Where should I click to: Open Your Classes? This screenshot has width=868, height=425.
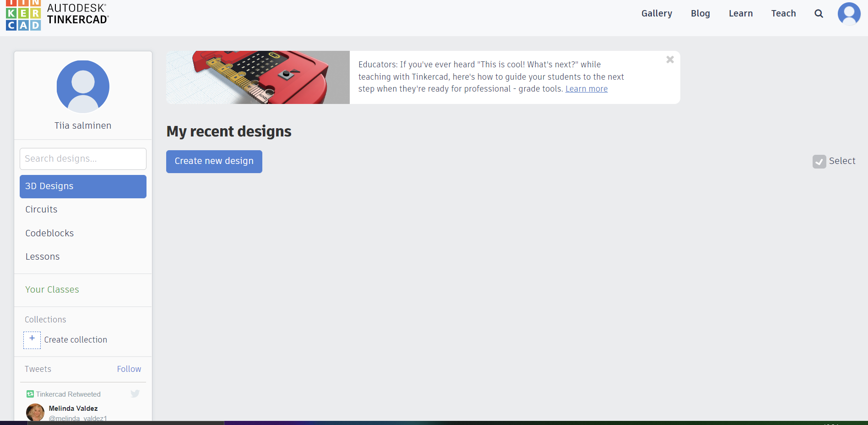coord(52,289)
